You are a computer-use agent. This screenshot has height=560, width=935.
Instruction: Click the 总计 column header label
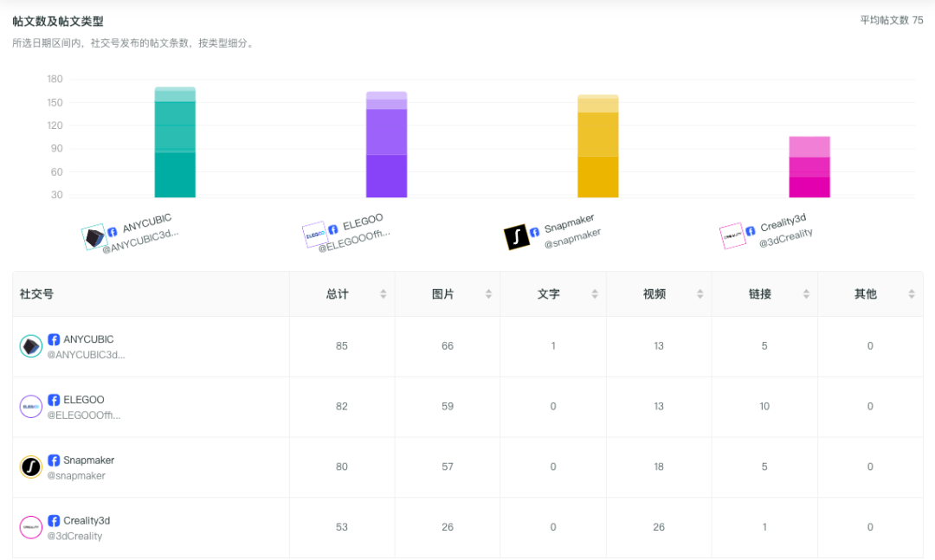[x=337, y=294]
